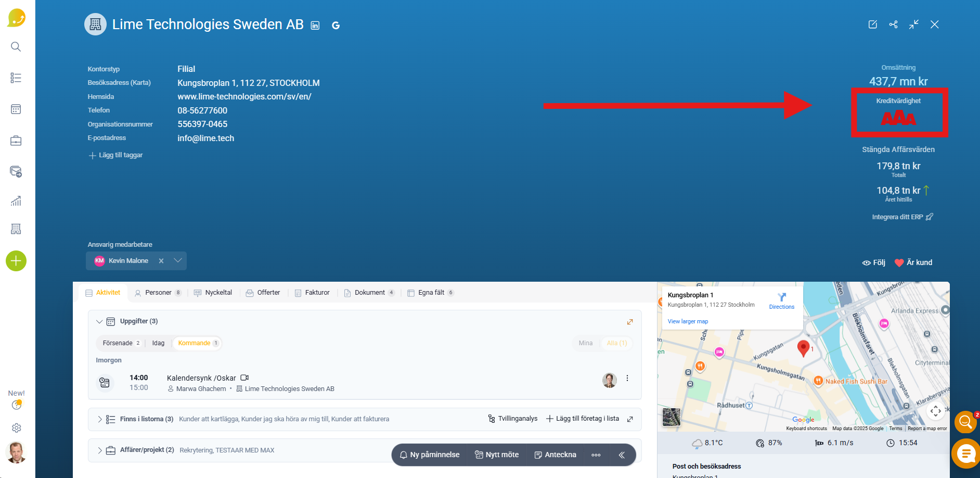Open the company's LinkedIn icon

pos(315,26)
